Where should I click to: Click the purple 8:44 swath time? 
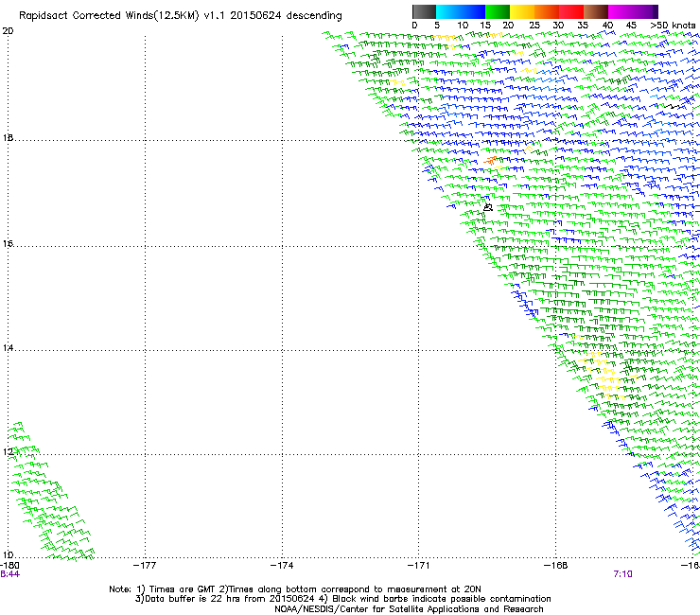click(x=9, y=574)
